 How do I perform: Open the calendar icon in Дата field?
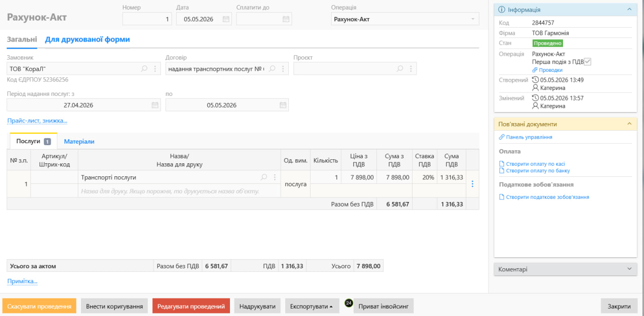pos(226,19)
